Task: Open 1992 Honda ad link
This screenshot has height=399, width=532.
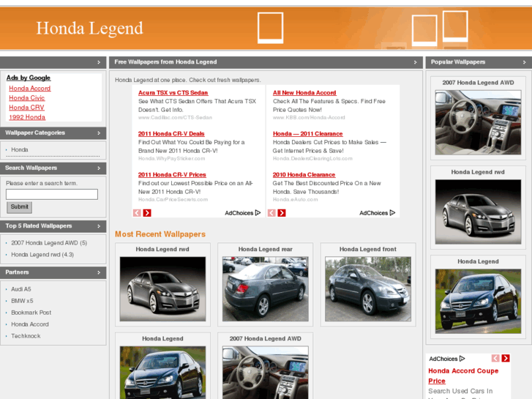Action: tap(27, 117)
